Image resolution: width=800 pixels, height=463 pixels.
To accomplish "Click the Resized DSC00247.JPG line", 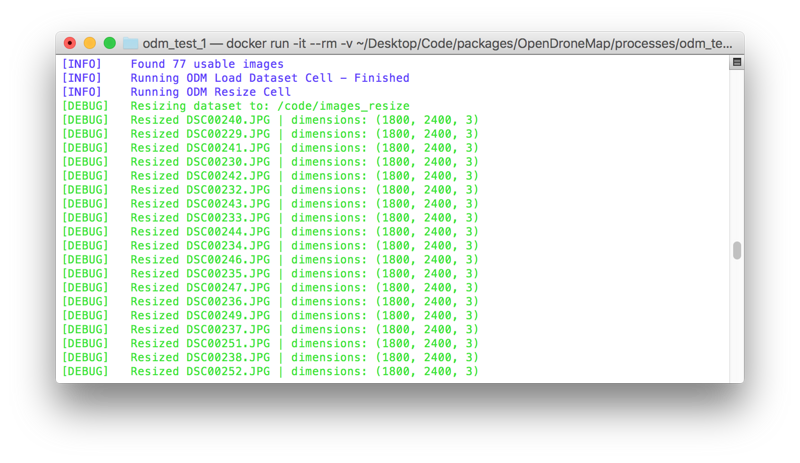I will pos(270,288).
